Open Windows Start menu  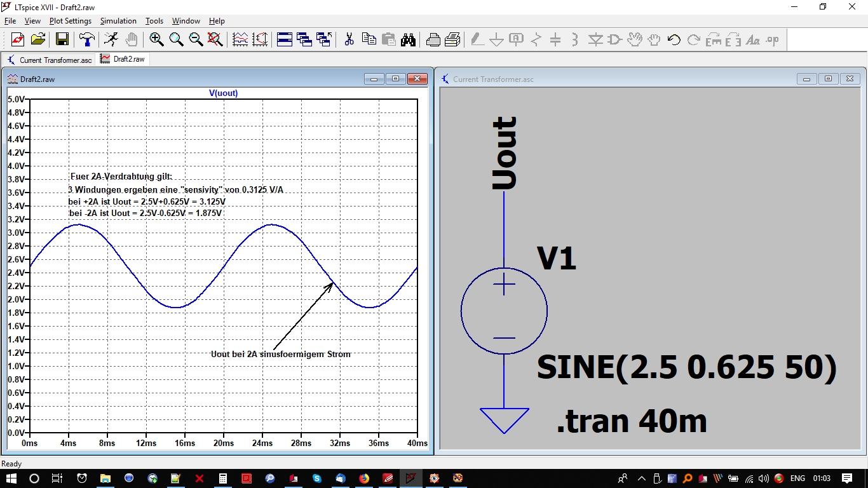click(x=11, y=478)
